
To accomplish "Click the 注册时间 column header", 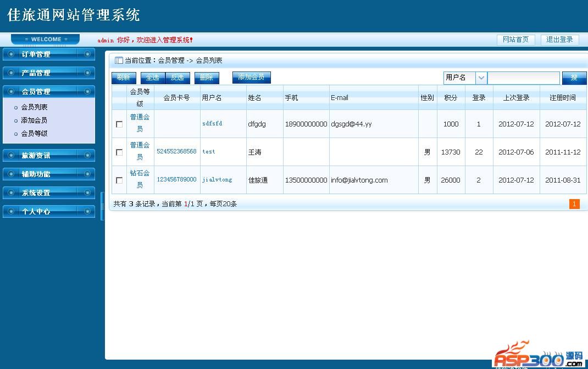I will point(563,97).
